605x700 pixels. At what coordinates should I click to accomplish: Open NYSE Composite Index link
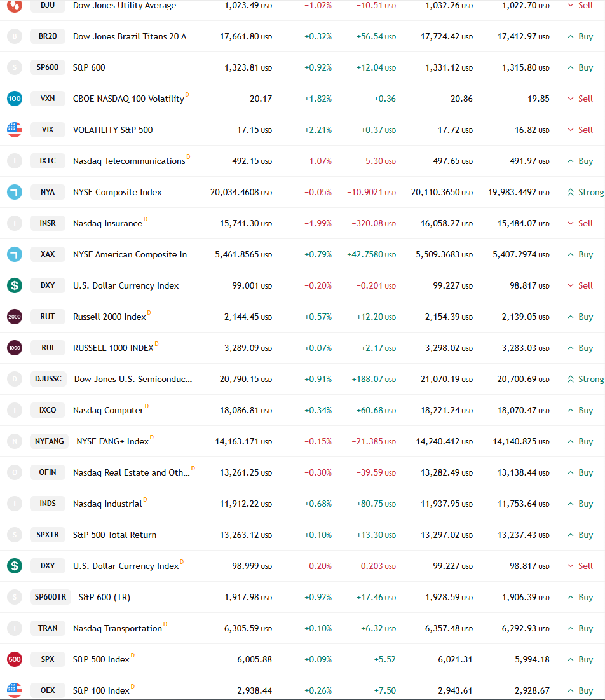118,193
